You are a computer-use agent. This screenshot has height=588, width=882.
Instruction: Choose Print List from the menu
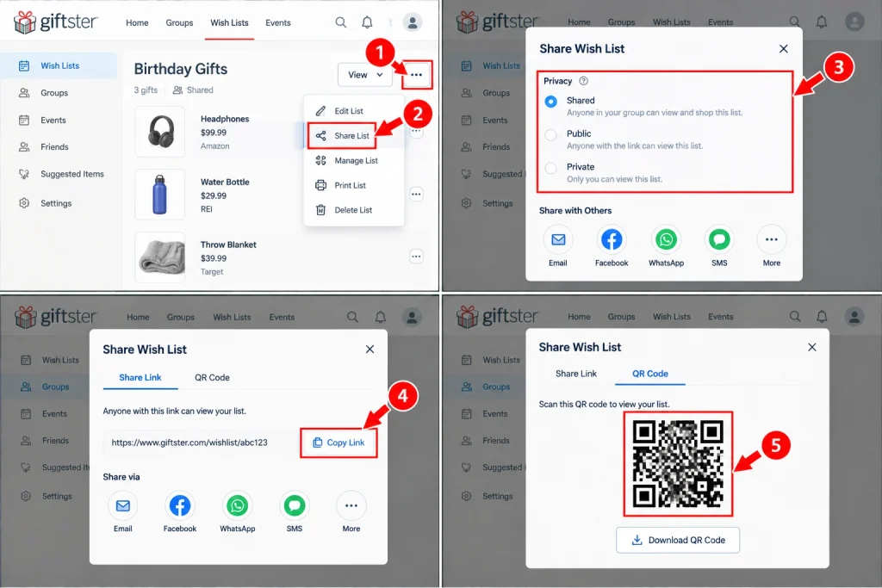(x=353, y=185)
